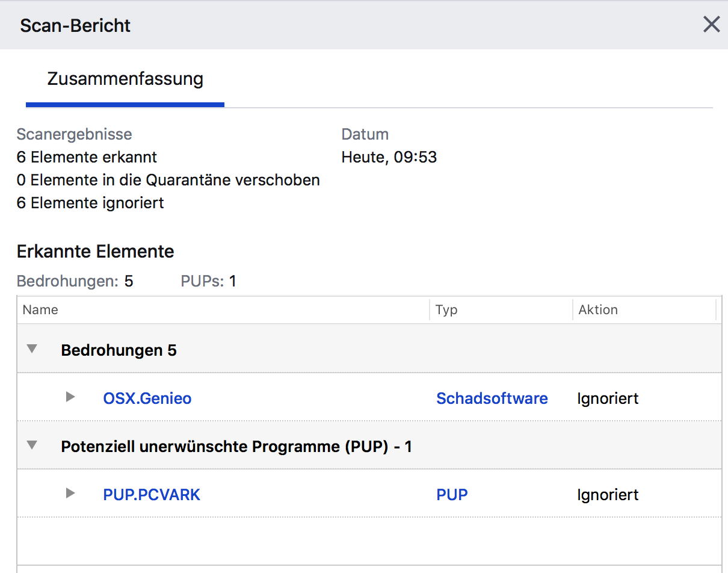Sort by the Typ column header
This screenshot has height=573, width=728.
446,310
